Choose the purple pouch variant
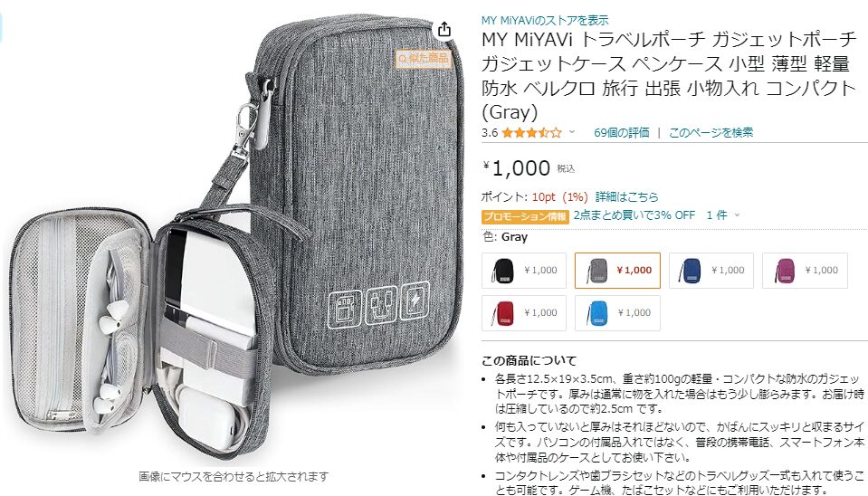Image resolution: width=868 pixels, height=496 pixels. [805, 271]
